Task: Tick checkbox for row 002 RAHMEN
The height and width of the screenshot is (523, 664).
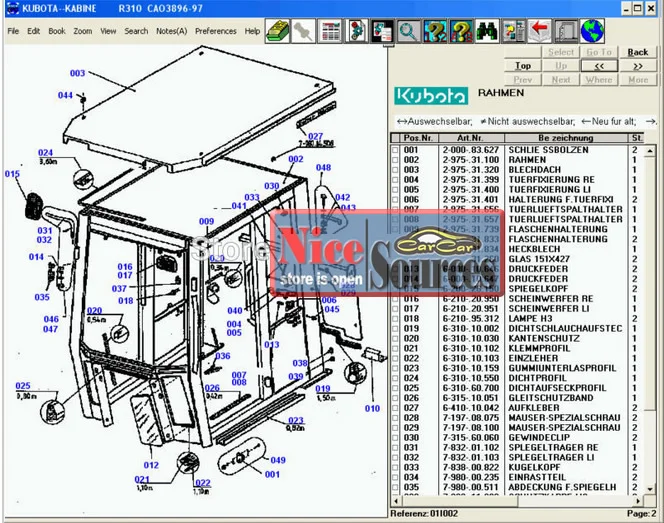Action: (x=395, y=160)
